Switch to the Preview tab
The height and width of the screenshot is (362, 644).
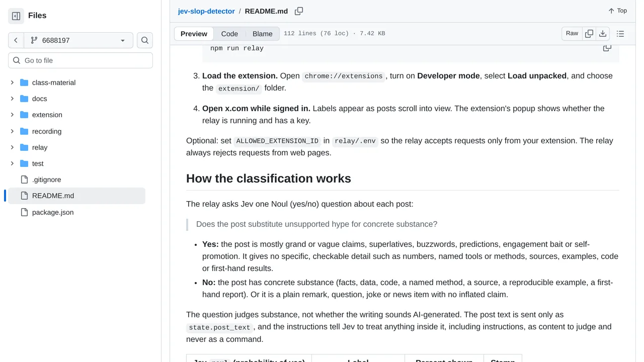click(x=194, y=34)
